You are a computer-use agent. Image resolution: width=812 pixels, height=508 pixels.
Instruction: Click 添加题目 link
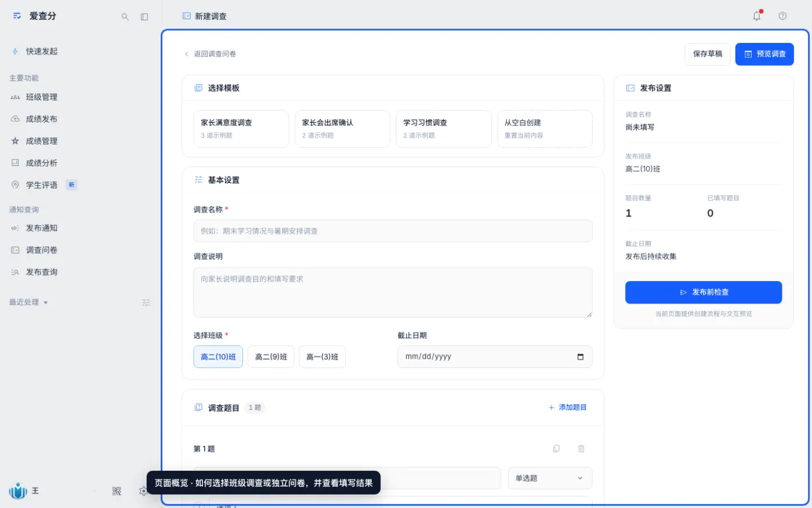(x=567, y=408)
